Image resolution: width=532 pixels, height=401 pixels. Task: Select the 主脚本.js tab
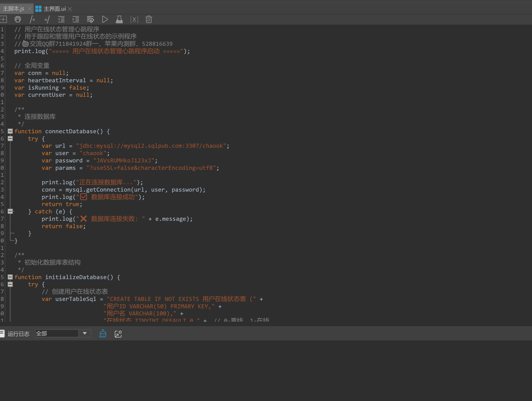[x=14, y=9]
